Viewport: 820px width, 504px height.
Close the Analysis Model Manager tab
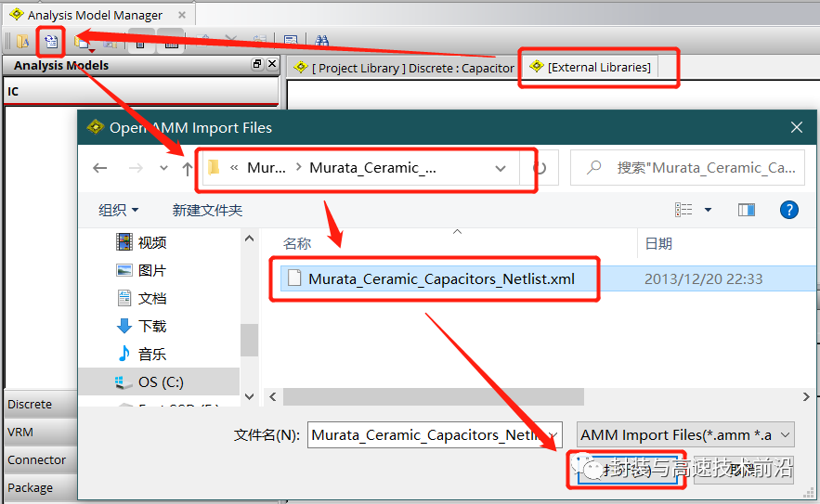[x=182, y=15]
